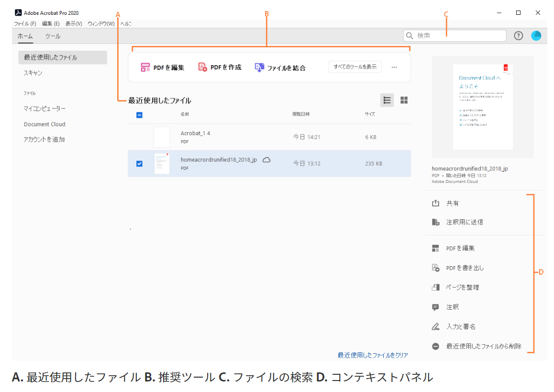The height and width of the screenshot is (392, 554).
Task: Click the PDFを作成 tool icon
Action: (x=203, y=67)
